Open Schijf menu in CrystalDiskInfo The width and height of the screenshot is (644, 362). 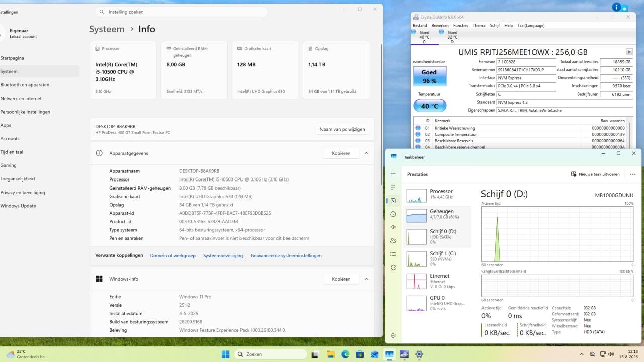click(x=495, y=26)
